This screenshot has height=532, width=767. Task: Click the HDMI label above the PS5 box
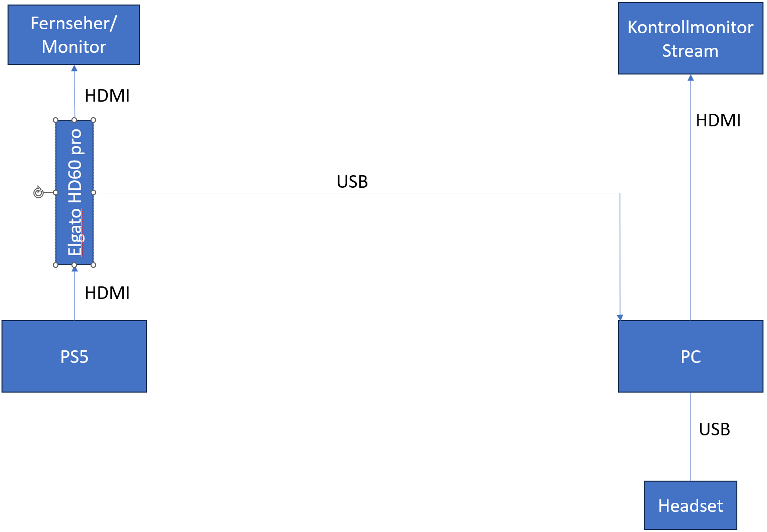click(x=107, y=293)
